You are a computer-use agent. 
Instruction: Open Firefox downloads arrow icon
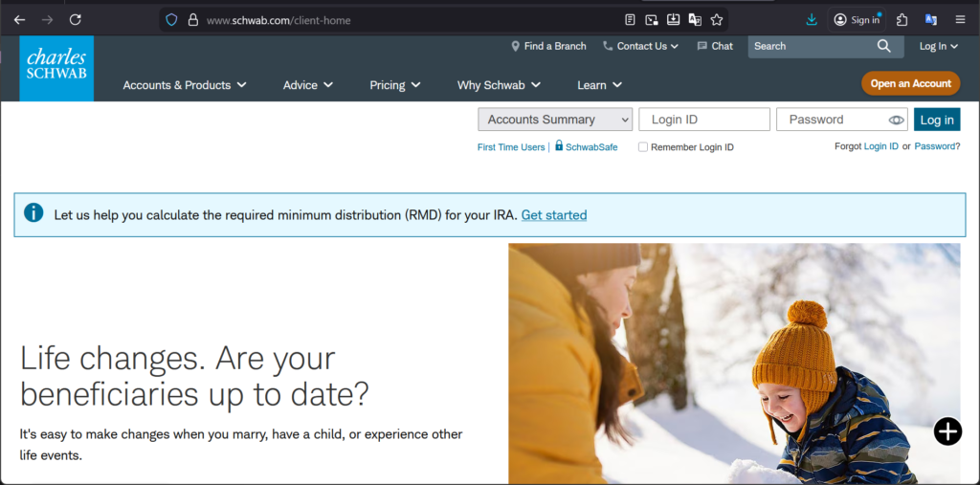click(812, 19)
